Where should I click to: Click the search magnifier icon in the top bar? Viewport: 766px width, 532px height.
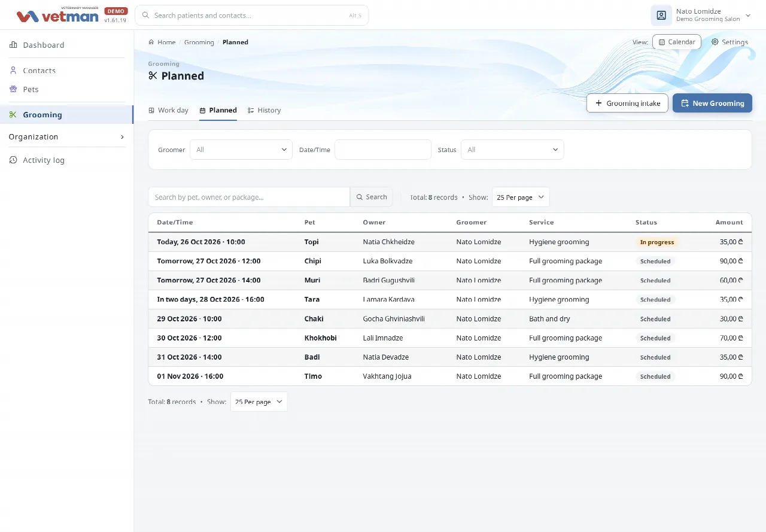coord(145,16)
